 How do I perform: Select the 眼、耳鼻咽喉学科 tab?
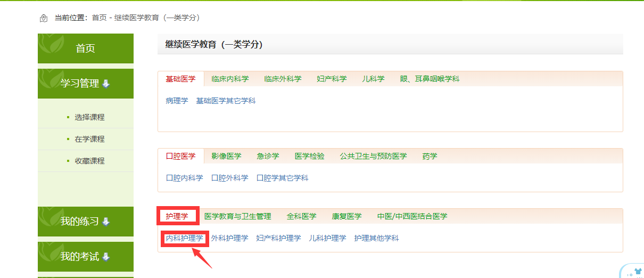(x=430, y=79)
